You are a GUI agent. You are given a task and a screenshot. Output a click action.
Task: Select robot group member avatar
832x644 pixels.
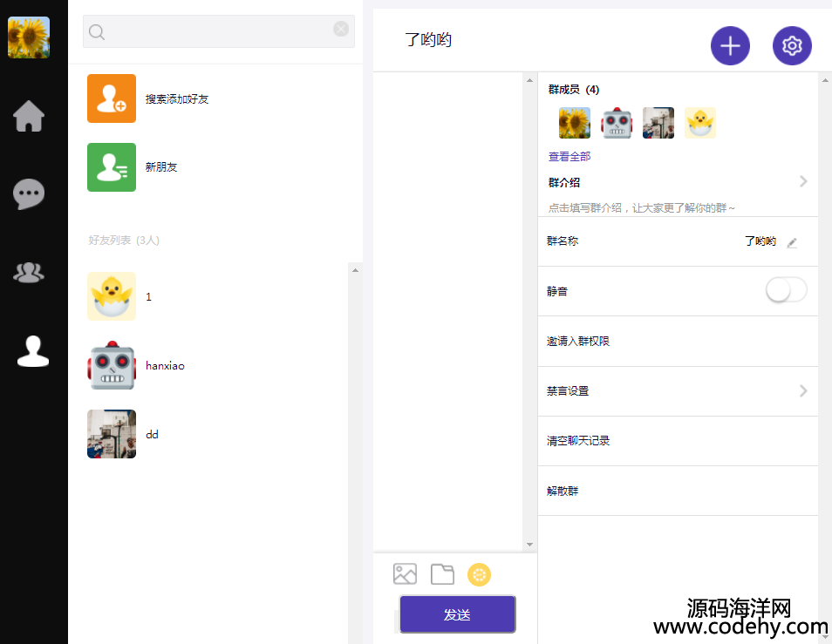[616, 123]
